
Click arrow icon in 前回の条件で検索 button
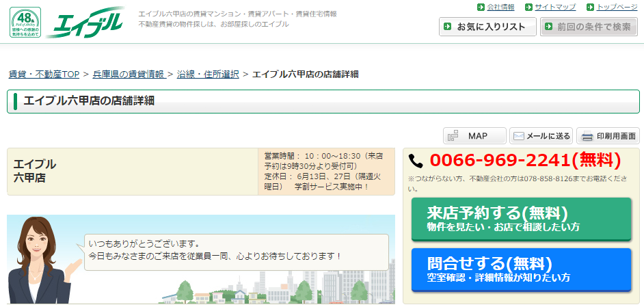549,27
